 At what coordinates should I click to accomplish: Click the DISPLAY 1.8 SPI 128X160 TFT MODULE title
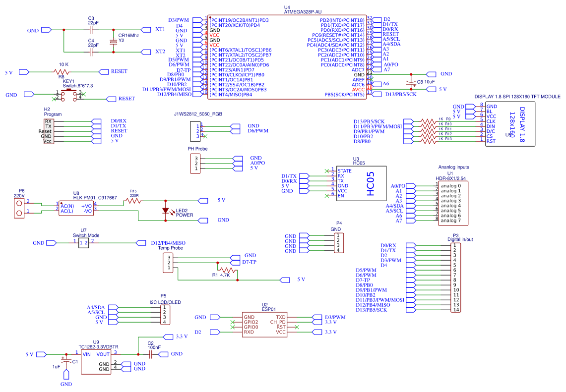click(x=517, y=97)
